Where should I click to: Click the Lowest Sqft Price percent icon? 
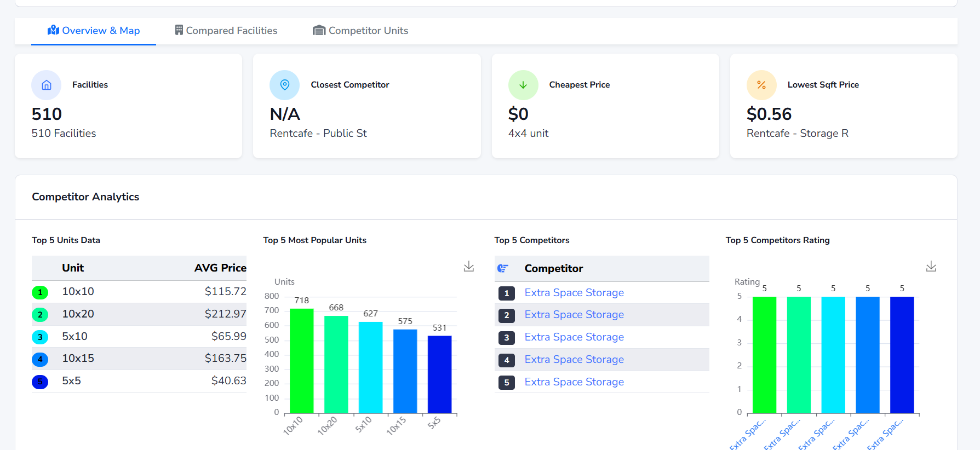pyautogui.click(x=761, y=85)
